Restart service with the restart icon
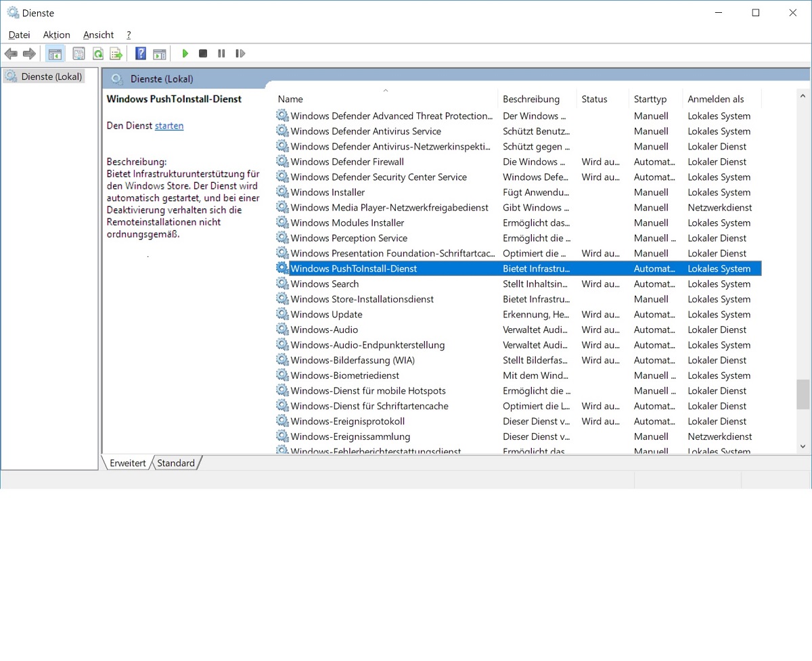 (x=240, y=53)
